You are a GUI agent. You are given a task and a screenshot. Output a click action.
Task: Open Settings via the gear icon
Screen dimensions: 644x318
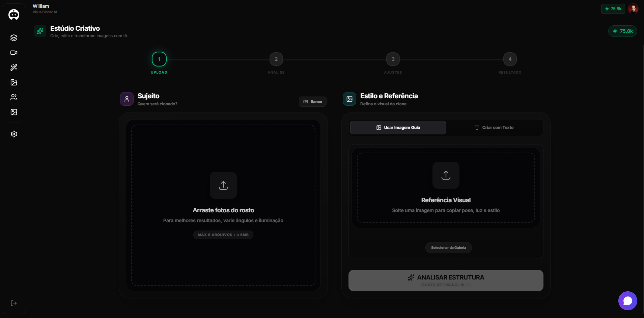[13, 134]
